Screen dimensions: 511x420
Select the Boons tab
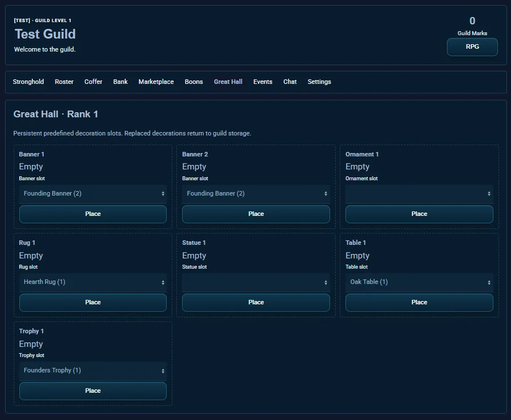(x=194, y=82)
